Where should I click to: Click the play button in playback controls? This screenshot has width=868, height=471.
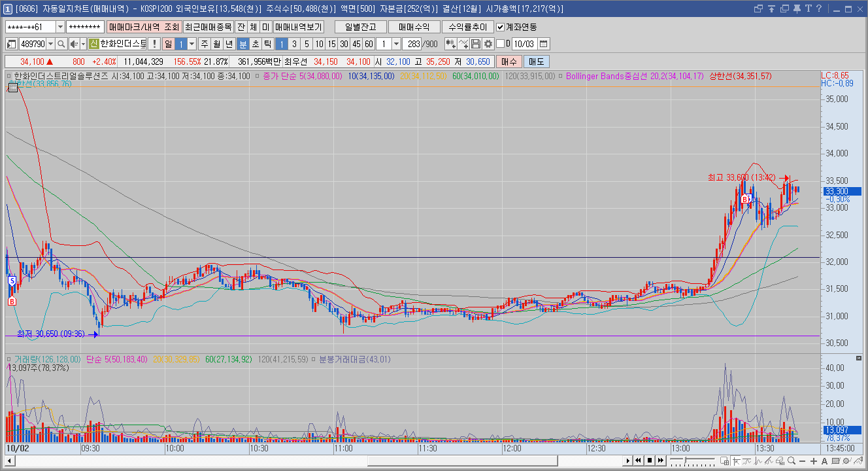[629, 461]
